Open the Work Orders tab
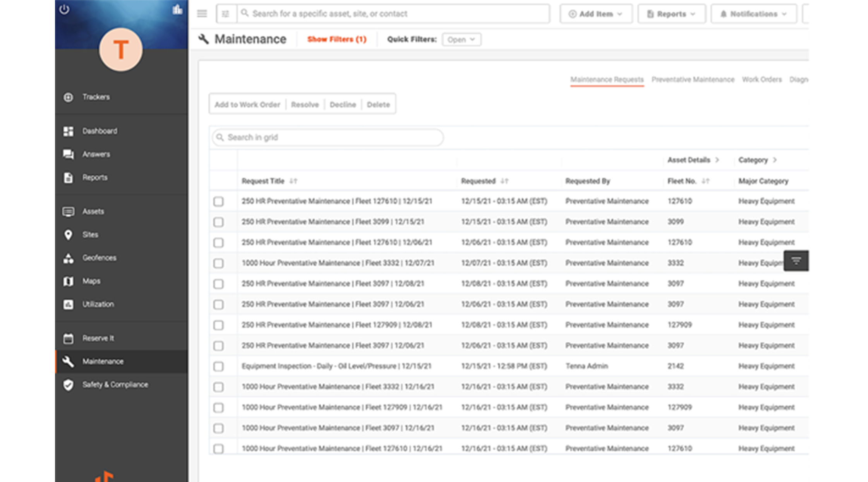Viewport: 868px width, 482px height. [x=762, y=79]
